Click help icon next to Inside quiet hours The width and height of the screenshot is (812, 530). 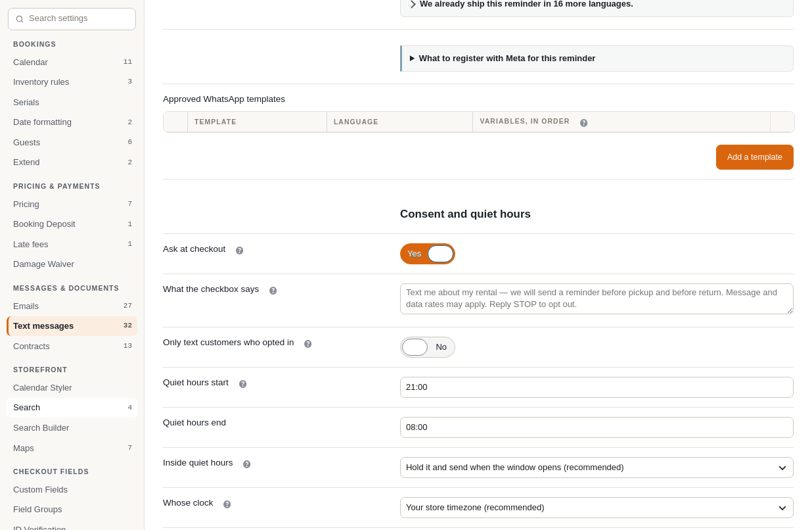click(x=247, y=464)
